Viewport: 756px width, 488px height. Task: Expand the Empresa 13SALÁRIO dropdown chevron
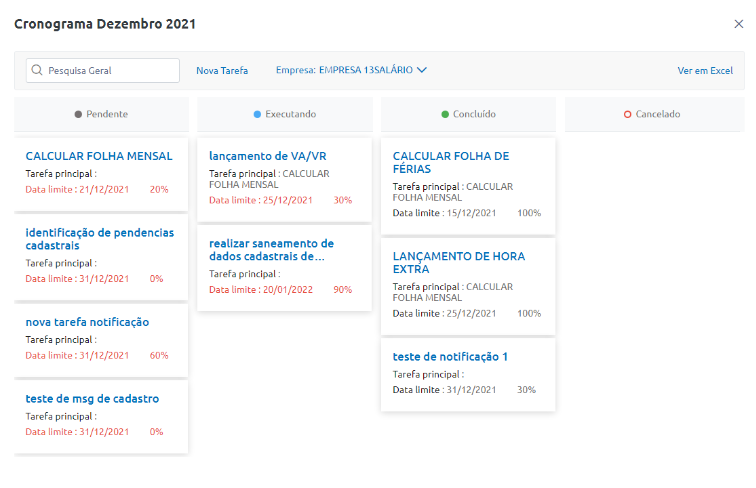pos(422,71)
